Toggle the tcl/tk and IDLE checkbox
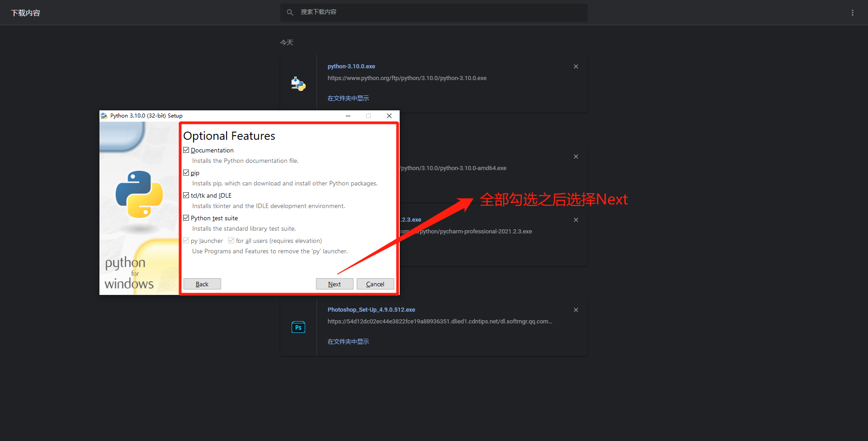This screenshot has height=441, width=868. click(x=186, y=195)
